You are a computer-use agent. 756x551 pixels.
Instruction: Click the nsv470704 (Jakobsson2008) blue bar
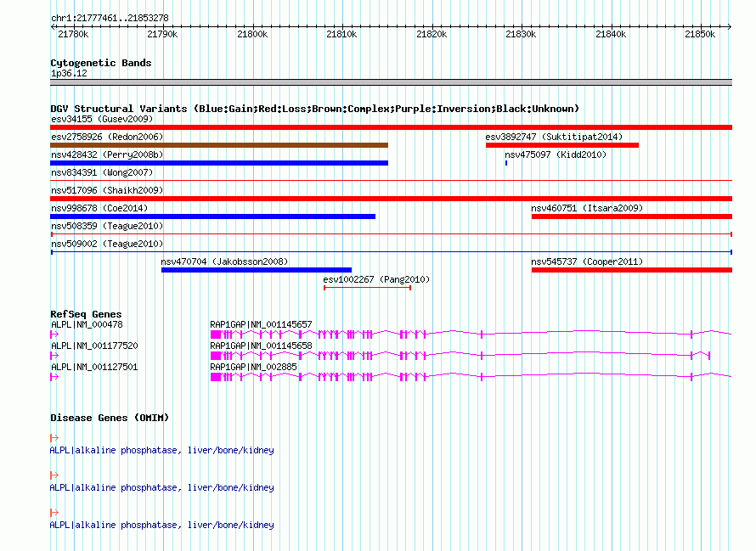pos(257,270)
